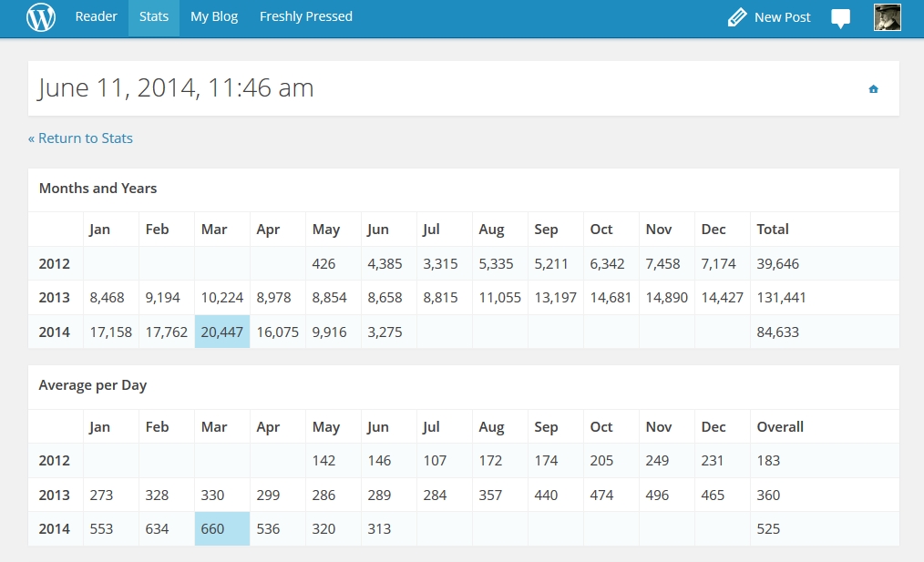The width and height of the screenshot is (924, 562).
Task: Click the 2013 total 131,441 cell
Action: [781, 298]
